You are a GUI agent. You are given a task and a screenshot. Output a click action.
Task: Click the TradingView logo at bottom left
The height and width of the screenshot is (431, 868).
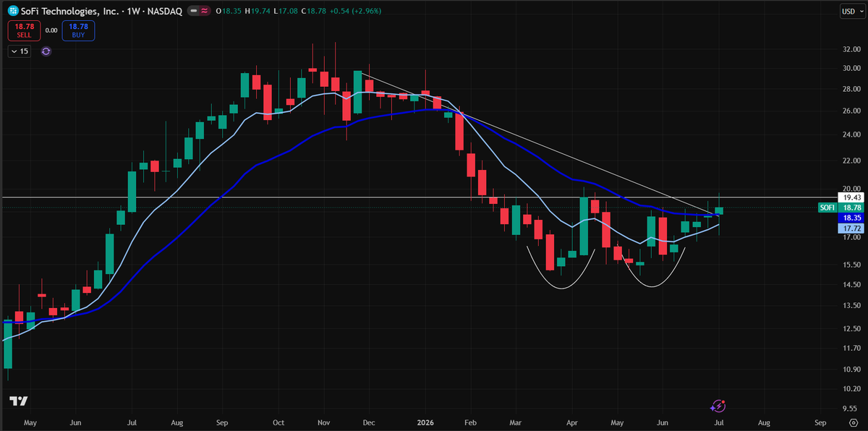click(20, 401)
